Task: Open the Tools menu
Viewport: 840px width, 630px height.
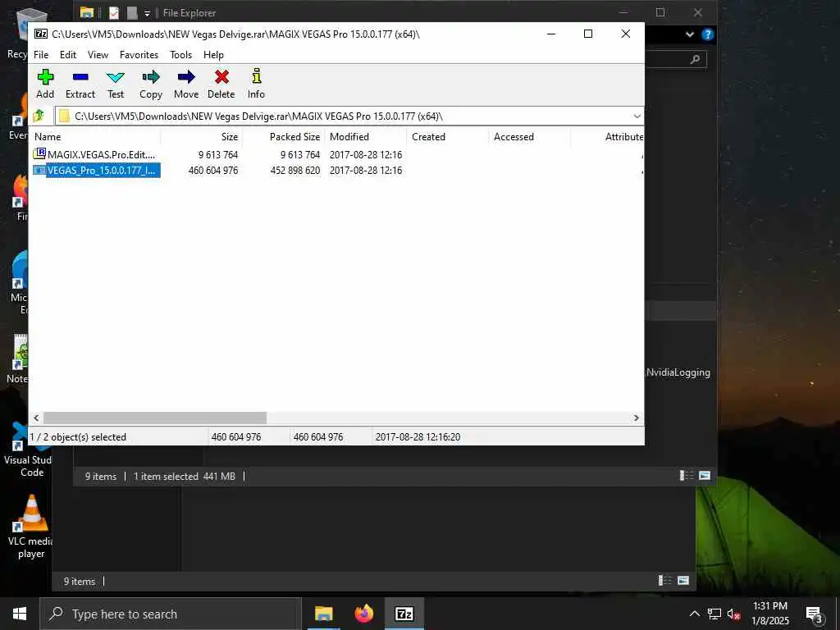Action: [180, 55]
